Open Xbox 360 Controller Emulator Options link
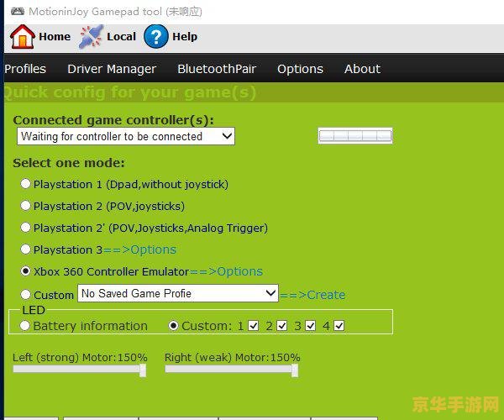The height and width of the screenshot is (420, 504). pyautogui.click(x=226, y=271)
